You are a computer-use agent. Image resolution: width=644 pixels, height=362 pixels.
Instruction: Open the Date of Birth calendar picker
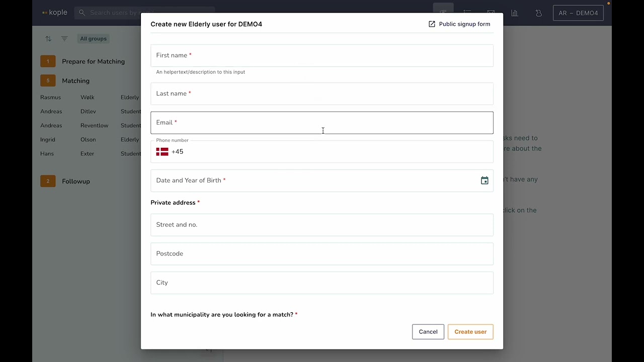(485, 181)
